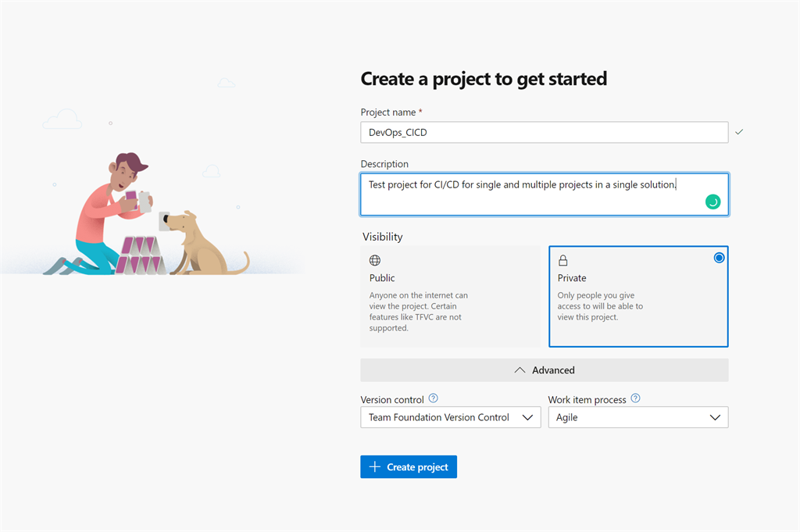Click the Team Foundation Version Control combo box
Image resolution: width=800 pixels, height=532 pixels.
pos(451,417)
